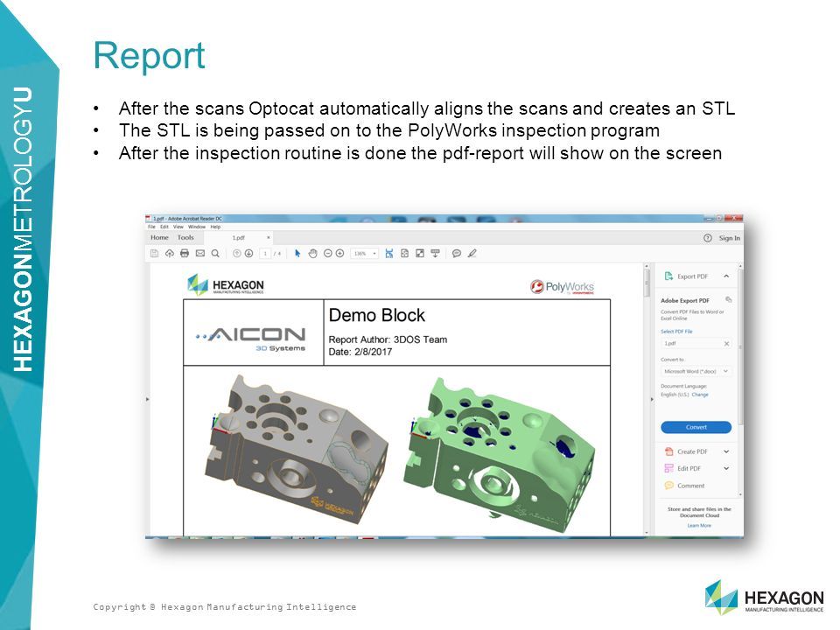Click the full screen mode icon
Image resolution: width=840 pixels, height=630 pixels.
419,254
